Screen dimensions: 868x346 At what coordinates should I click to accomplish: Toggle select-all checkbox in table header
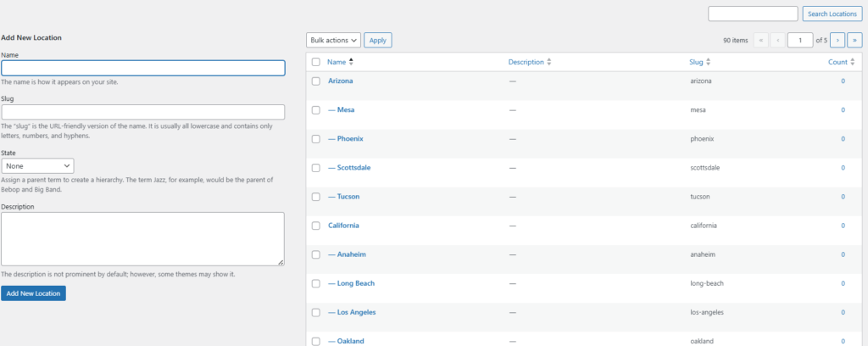click(316, 62)
